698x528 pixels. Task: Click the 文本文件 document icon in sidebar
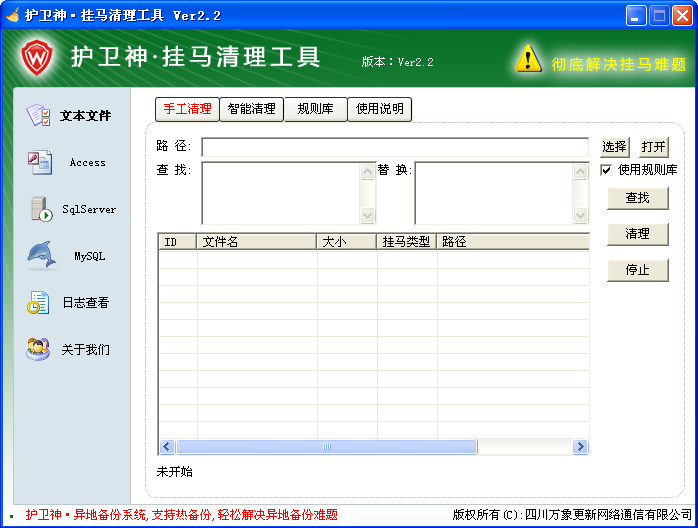point(40,115)
